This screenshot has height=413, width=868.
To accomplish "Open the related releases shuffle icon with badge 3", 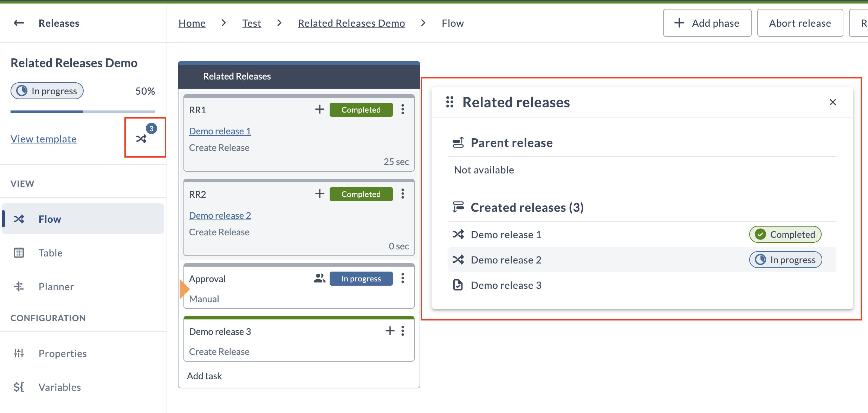I will coord(142,139).
